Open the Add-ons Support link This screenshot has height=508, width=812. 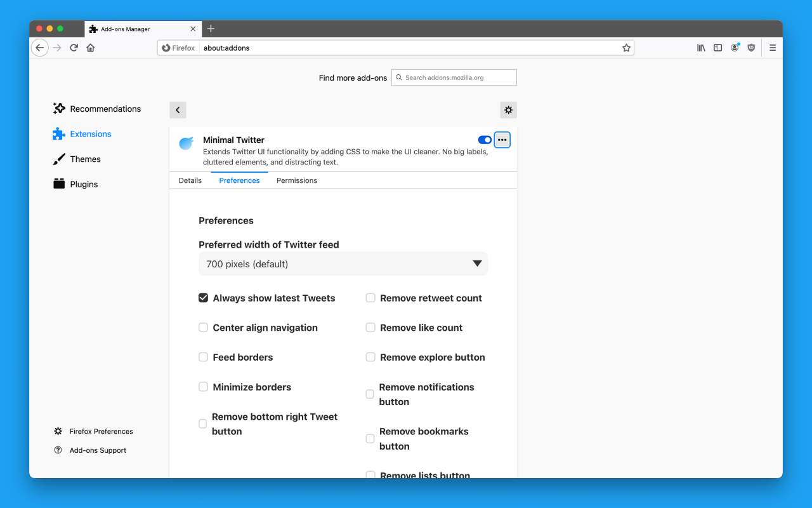[x=90, y=450]
